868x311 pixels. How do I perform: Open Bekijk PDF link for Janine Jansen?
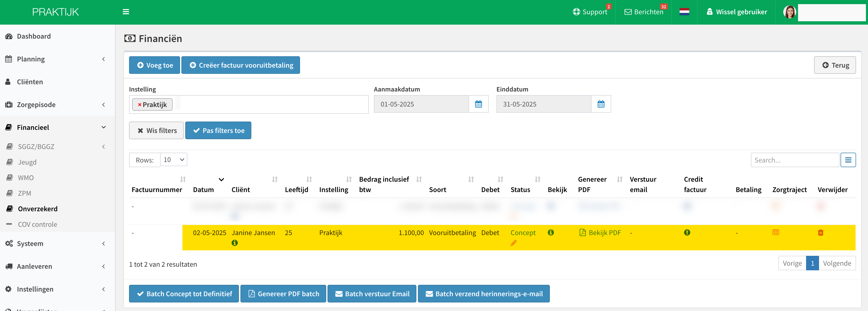pyautogui.click(x=600, y=233)
